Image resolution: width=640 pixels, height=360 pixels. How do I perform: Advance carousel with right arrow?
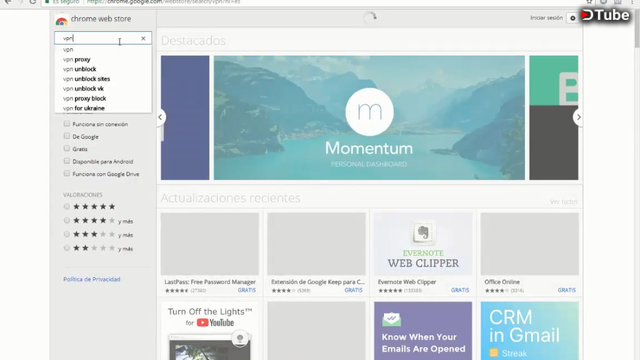578,118
